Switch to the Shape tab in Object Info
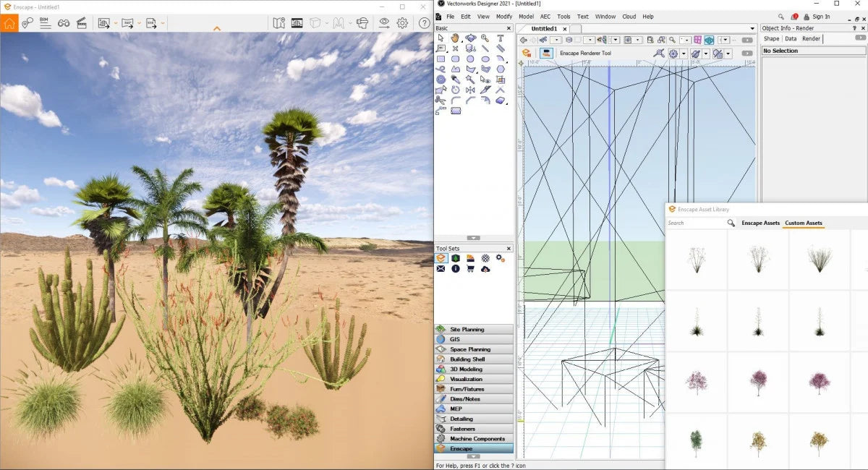The image size is (868, 470). coord(772,39)
